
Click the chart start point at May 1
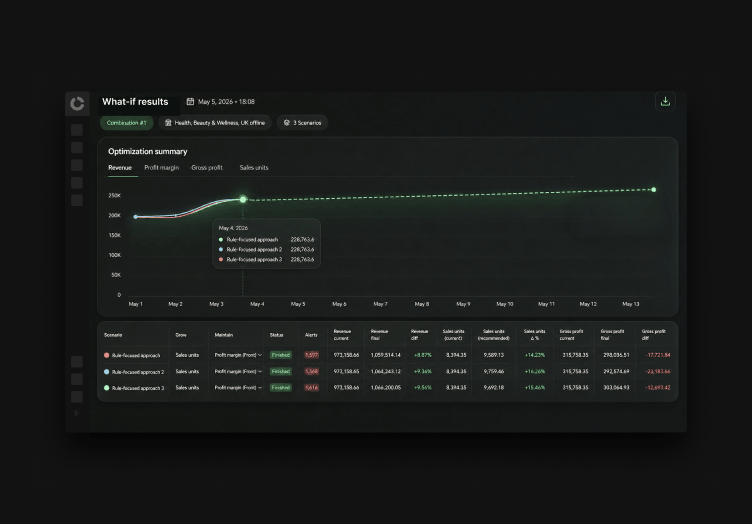point(135,217)
